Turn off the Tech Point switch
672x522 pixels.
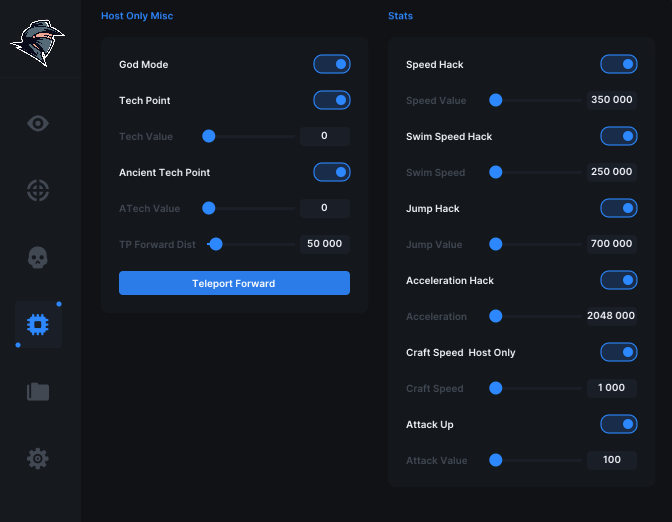332,100
